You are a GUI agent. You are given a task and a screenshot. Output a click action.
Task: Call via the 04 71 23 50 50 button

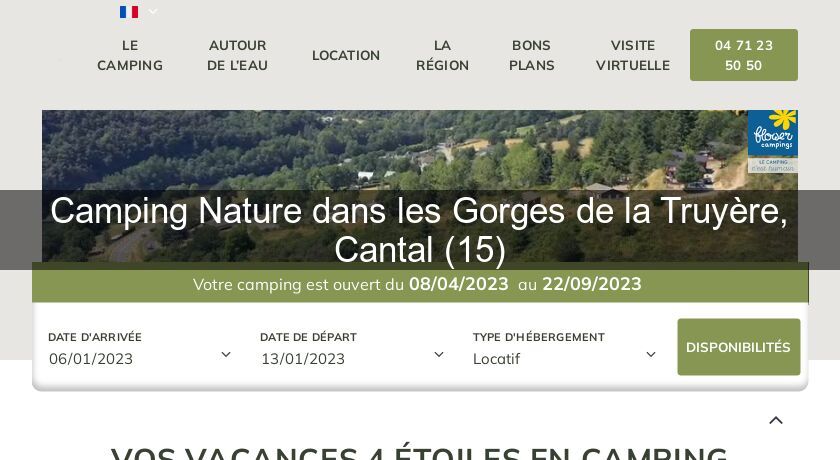coord(744,55)
